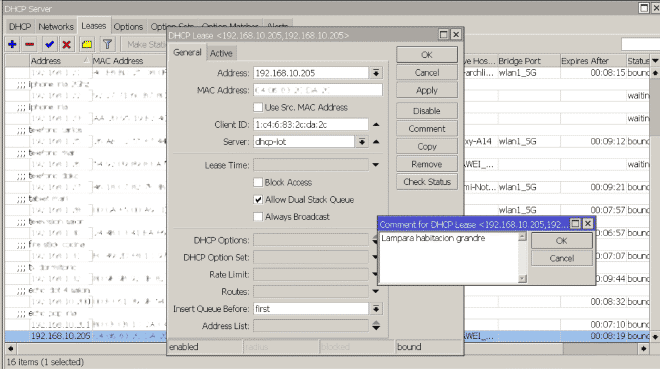Click horizontal scrollbar right arrow

tap(644, 348)
